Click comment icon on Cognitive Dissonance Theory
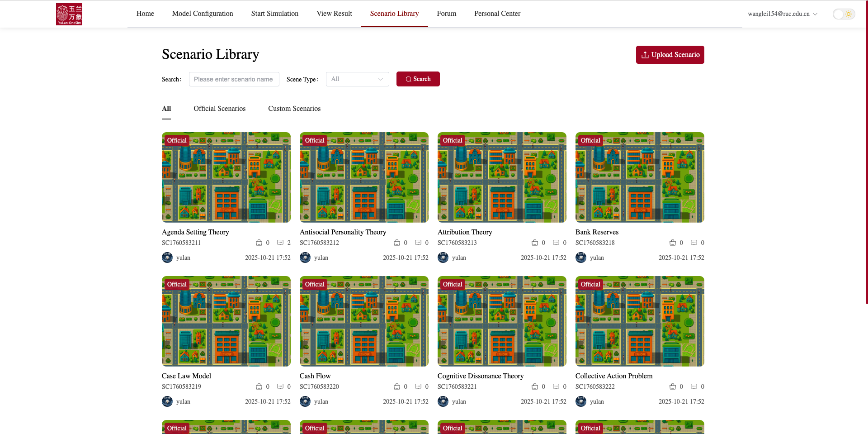The image size is (868, 434). click(x=556, y=386)
